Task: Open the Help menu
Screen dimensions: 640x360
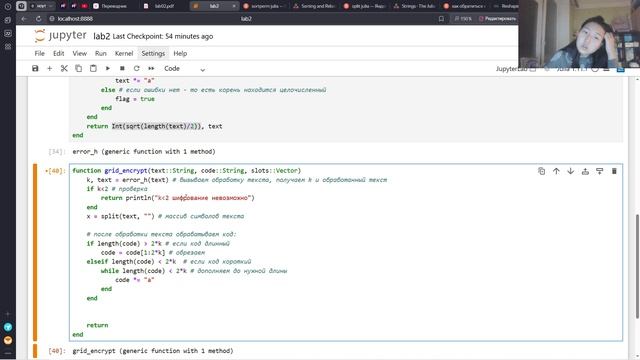Action: [180, 53]
